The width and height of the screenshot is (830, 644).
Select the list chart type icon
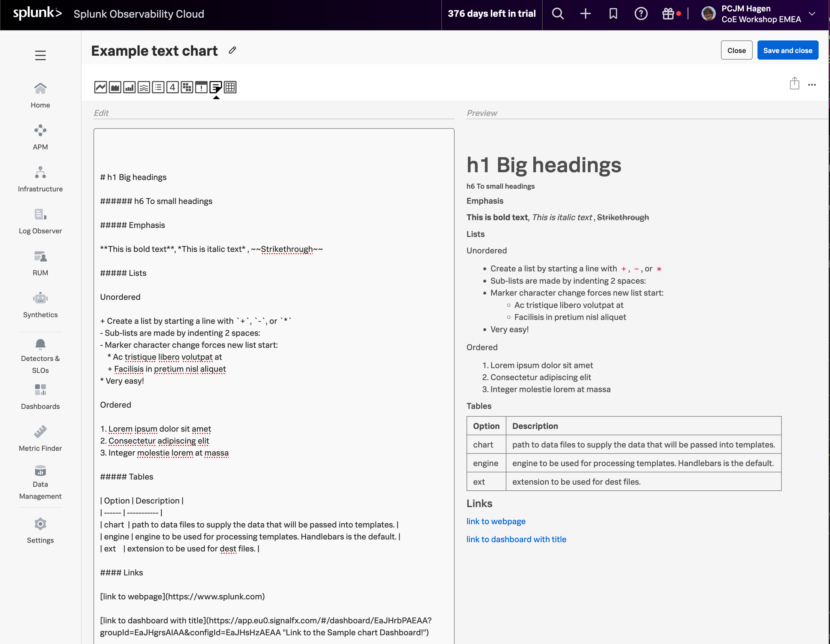(158, 87)
